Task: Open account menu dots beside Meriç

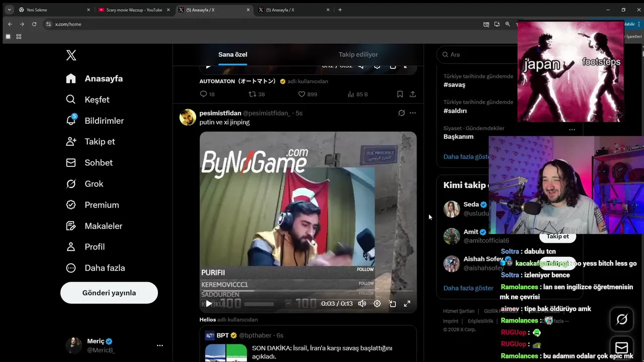Action: 159,345
